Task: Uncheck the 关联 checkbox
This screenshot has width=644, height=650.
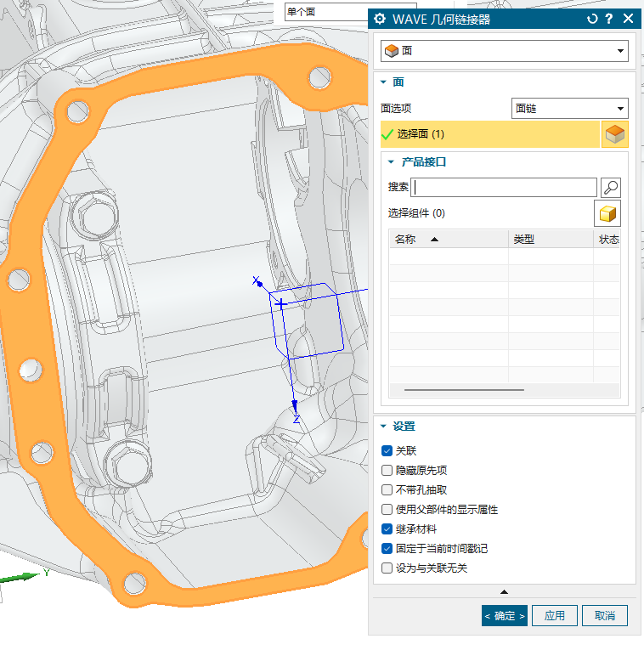Action: (x=387, y=450)
